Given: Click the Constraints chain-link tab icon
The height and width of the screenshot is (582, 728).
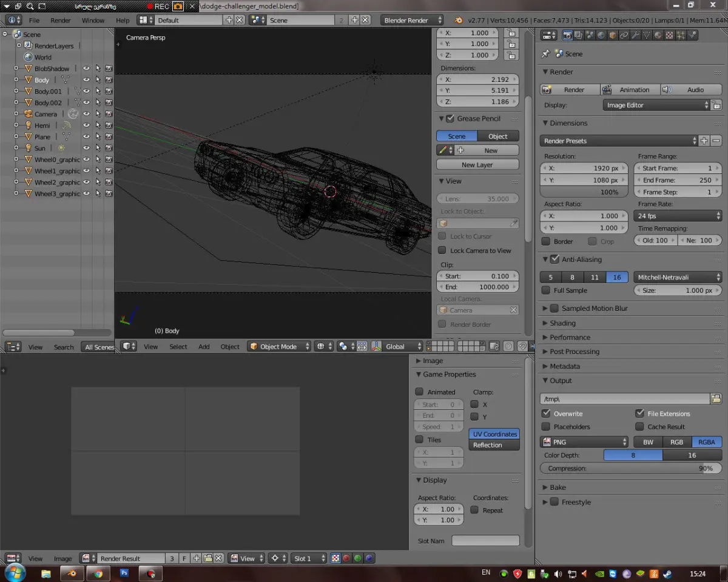Looking at the screenshot, I should click(624, 35).
